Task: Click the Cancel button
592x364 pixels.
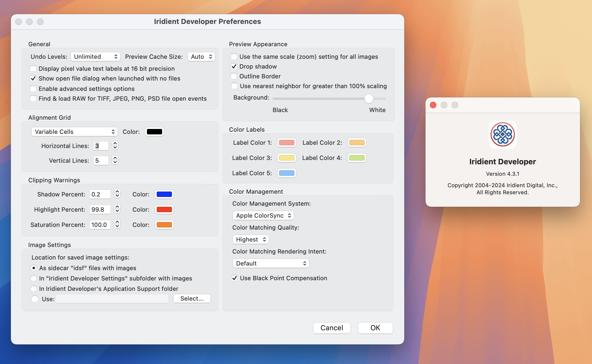Action: tap(332, 328)
